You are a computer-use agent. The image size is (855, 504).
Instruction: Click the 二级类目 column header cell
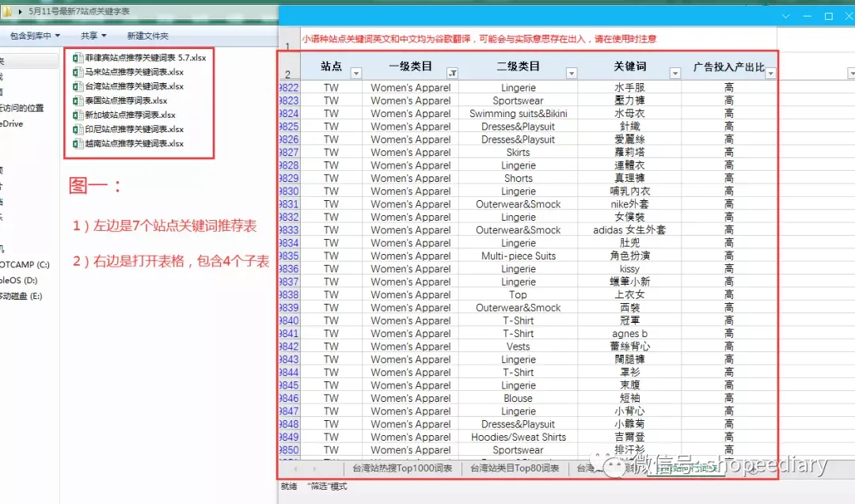click(518, 66)
